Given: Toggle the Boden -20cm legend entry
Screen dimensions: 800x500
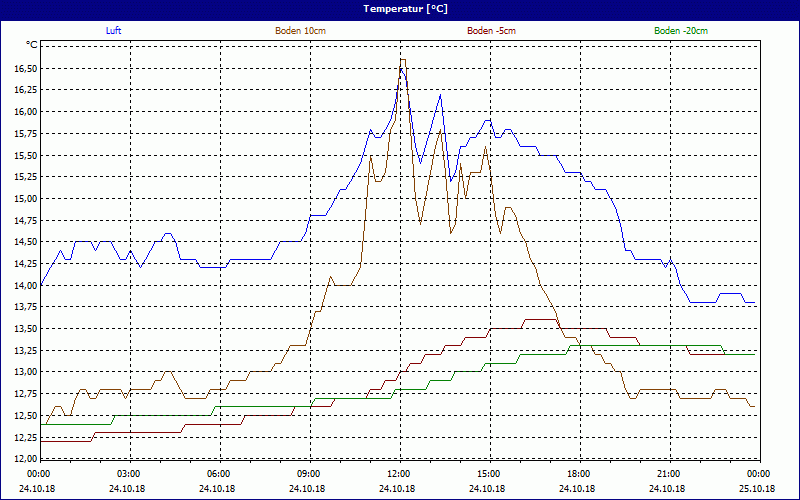Looking at the screenshot, I should click(x=681, y=31).
